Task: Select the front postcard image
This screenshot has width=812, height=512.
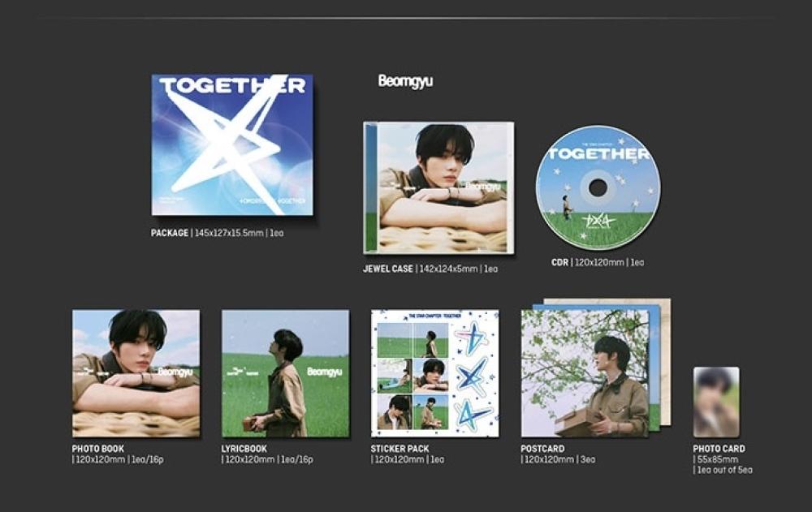Action: [585, 373]
